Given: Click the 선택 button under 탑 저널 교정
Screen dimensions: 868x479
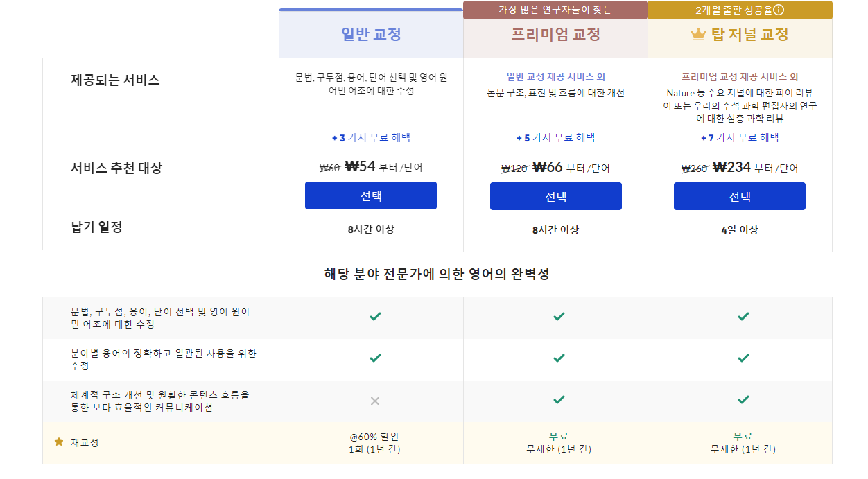Looking at the screenshot, I should click(740, 196).
